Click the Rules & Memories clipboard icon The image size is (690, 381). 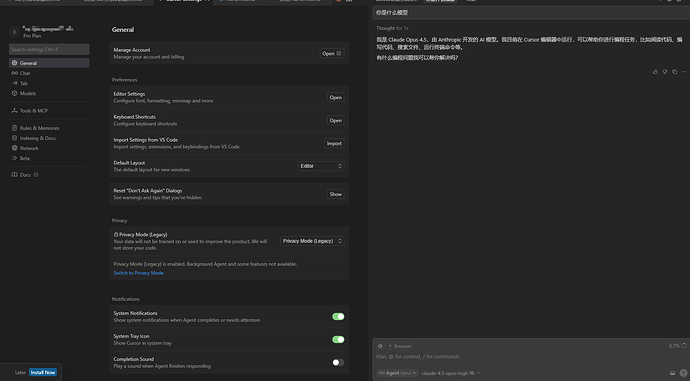coord(15,128)
